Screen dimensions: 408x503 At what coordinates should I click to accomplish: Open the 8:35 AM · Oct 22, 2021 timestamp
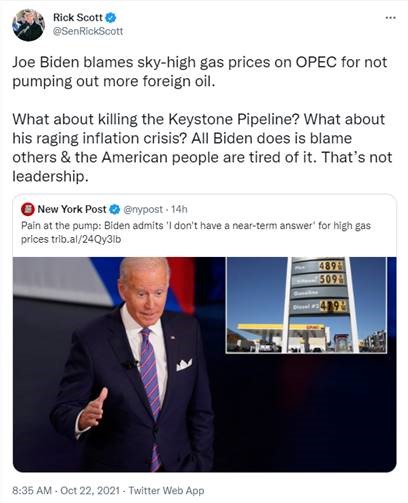point(66,491)
